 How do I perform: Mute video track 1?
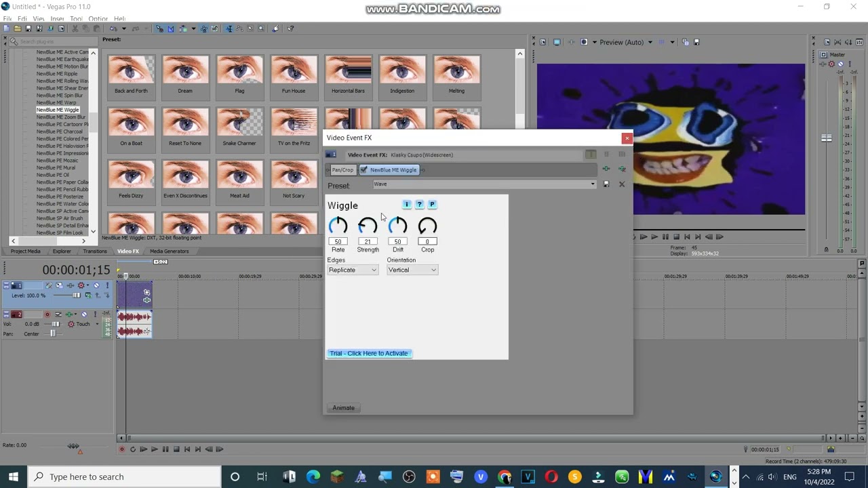click(x=96, y=285)
